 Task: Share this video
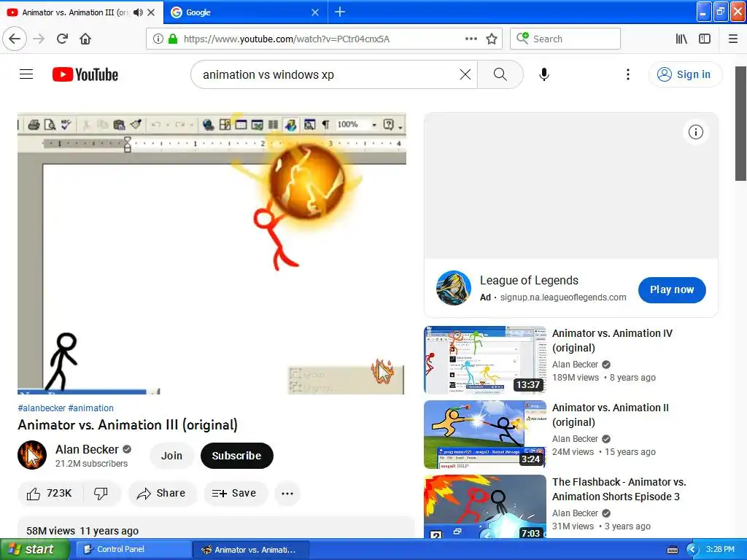coord(162,494)
